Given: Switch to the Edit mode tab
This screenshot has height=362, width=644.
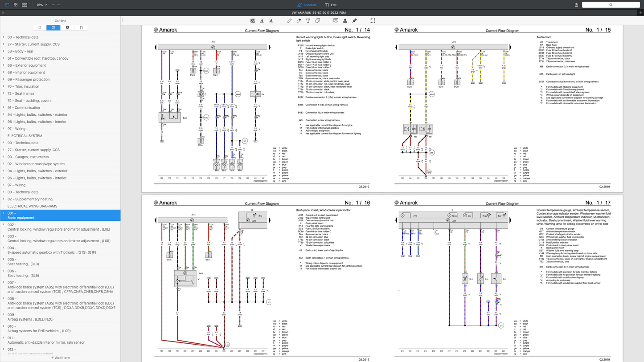Looking at the screenshot, I should click(331, 5).
